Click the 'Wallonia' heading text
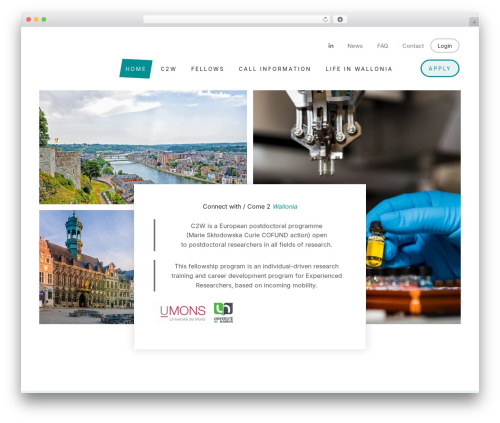The height and width of the screenshot is (423, 500). (285, 207)
